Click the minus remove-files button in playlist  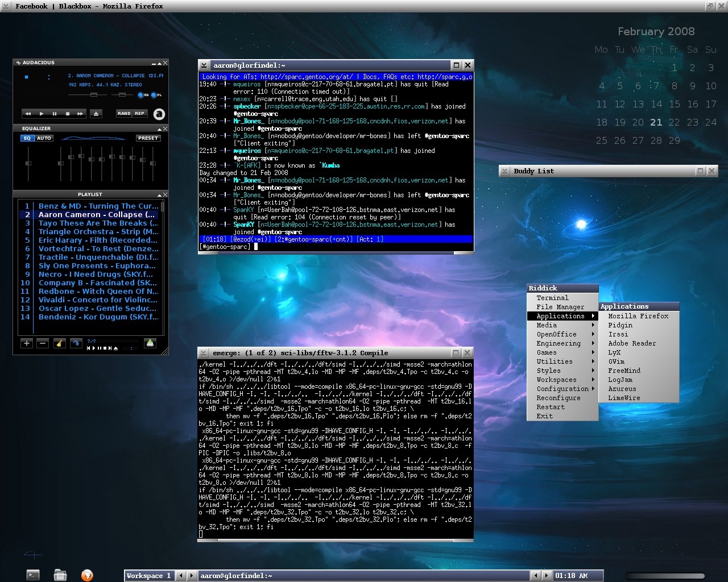[43, 343]
